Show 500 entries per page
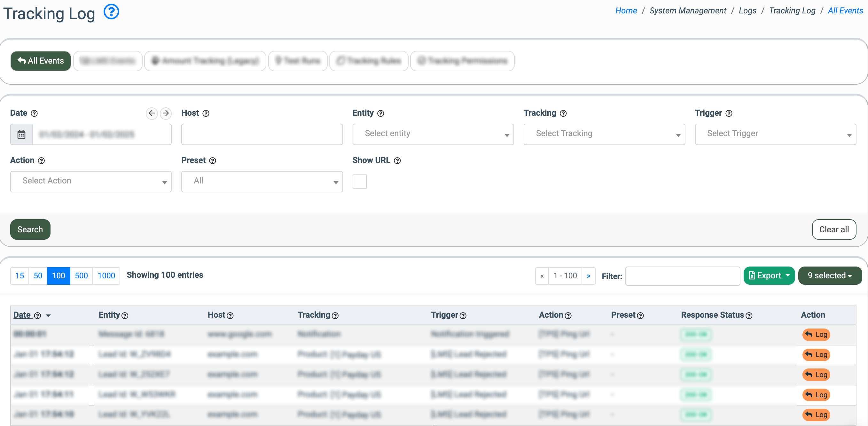 point(81,275)
